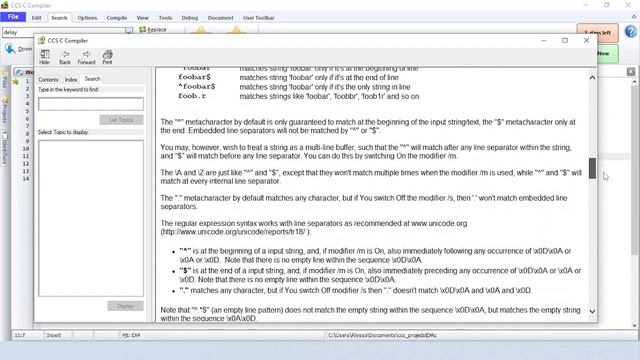Open the Compile ribbon tab

(x=117, y=18)
